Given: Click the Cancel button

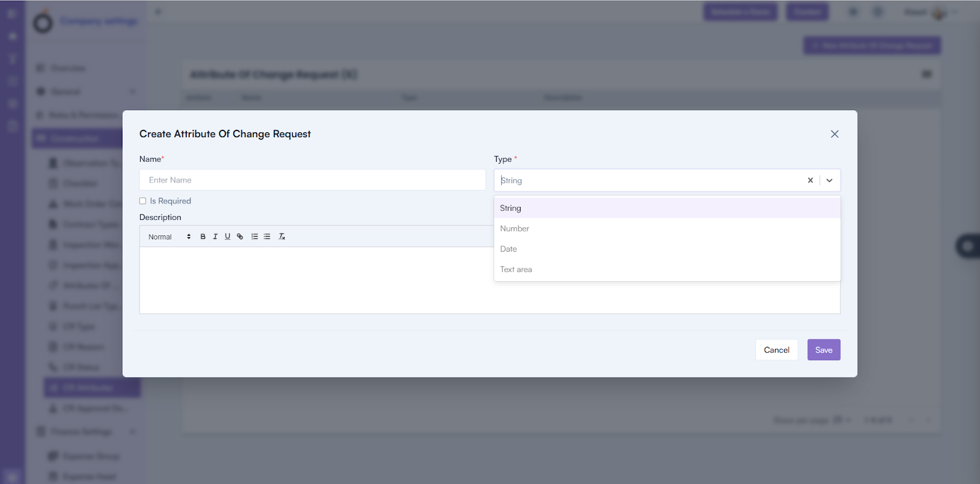Looking at the screenshot, I should pos(777,350).
